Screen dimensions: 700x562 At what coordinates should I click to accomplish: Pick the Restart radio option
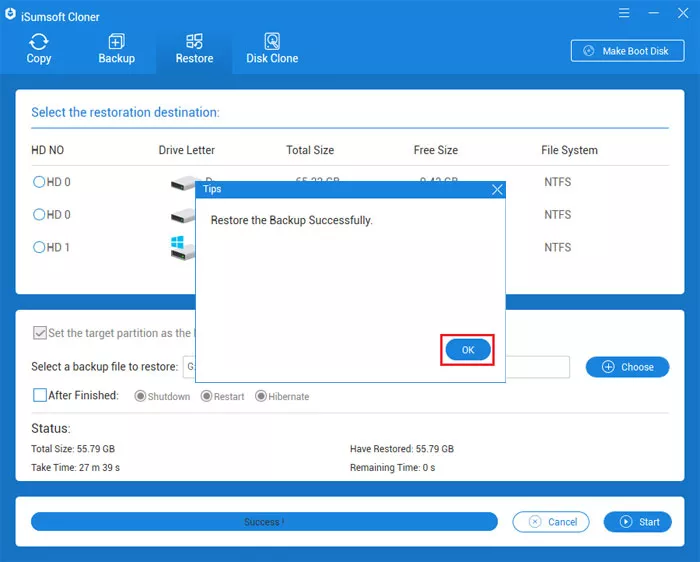click(206, 396)
